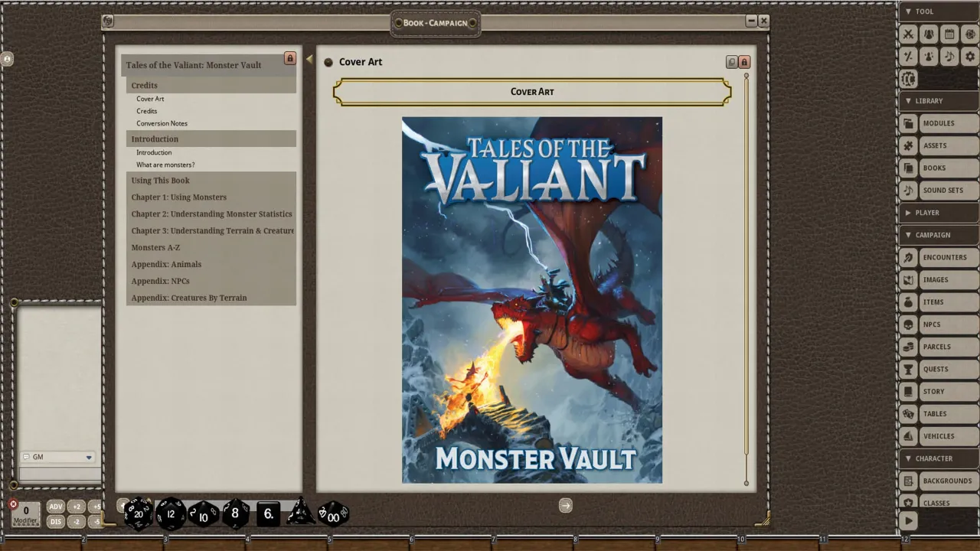980x551 pixels.
Task: Open Using This Book chapter
Action: [211, 181]
